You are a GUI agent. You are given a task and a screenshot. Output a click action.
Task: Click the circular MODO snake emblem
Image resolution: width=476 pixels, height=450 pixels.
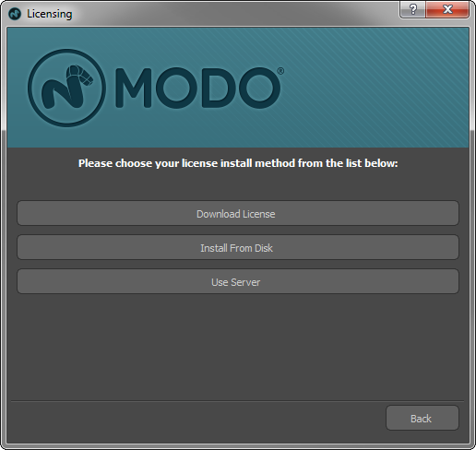pyautogui.click(x=66, y=88)
